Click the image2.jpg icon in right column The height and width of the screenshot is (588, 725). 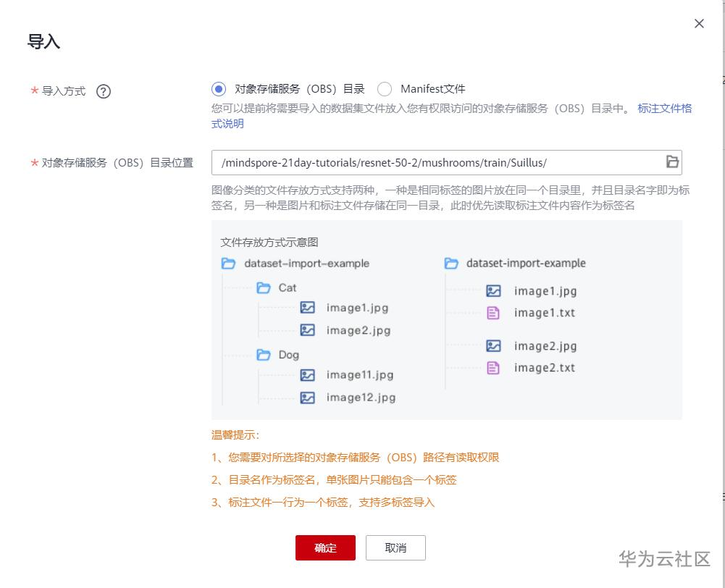pyautogui.click(x=495, y=346)
